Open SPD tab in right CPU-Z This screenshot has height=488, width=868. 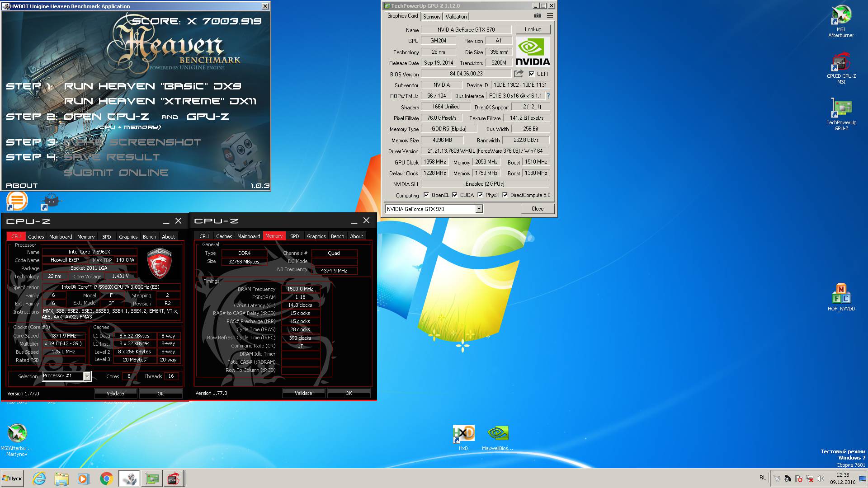[294, 236]
